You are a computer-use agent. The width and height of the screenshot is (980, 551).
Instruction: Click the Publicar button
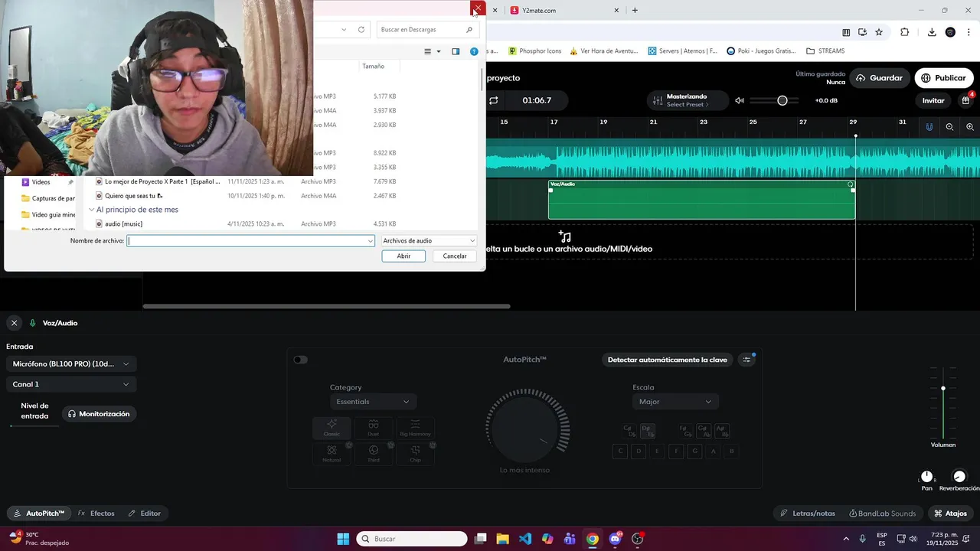click(944, 78)
